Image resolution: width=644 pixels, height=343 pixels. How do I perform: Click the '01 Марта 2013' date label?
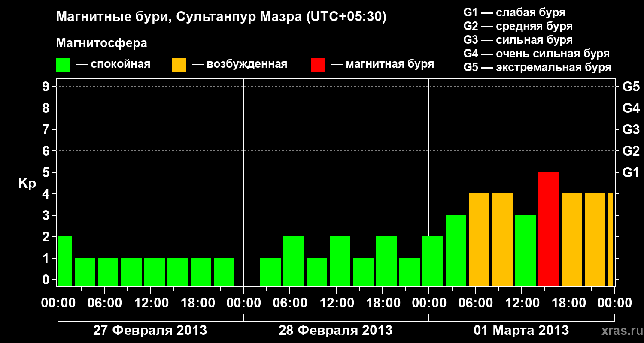click(x=521, y=331)
